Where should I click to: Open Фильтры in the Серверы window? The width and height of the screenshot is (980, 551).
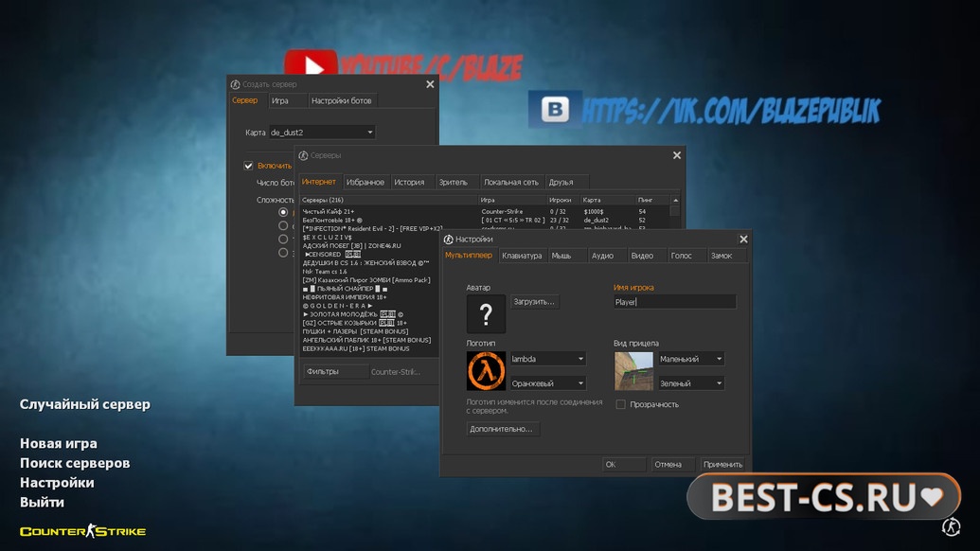click(x=335, y=371)
